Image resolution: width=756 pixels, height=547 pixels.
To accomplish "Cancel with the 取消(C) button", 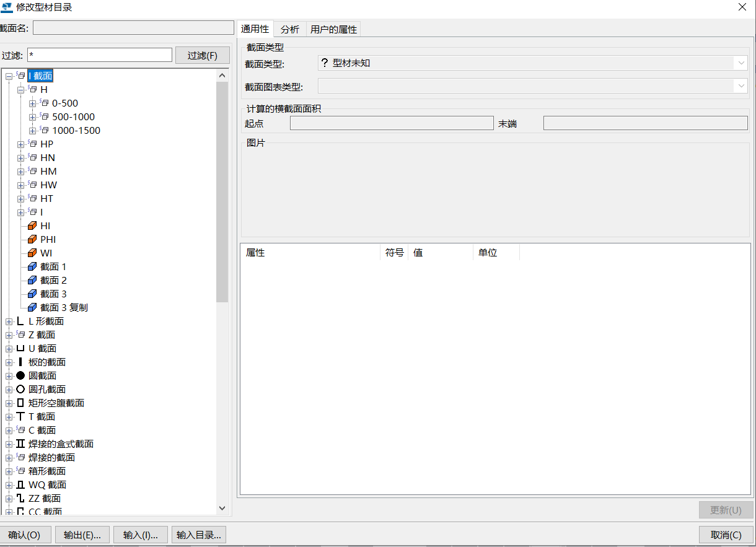I will (x=726, y=535).
